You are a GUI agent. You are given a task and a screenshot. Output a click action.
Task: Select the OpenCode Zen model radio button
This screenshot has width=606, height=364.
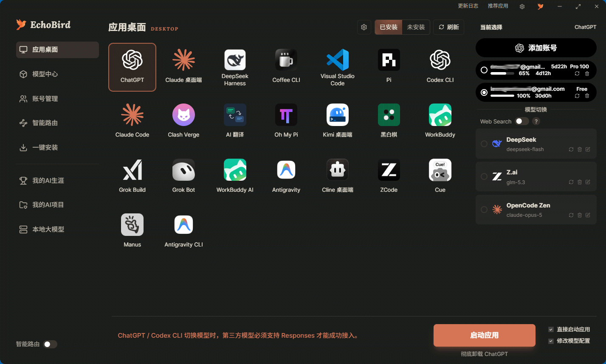tap(484, 210)
